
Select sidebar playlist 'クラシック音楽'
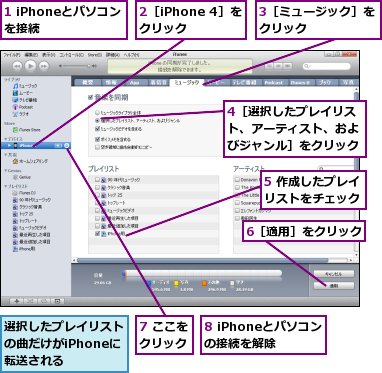(27, 207)
